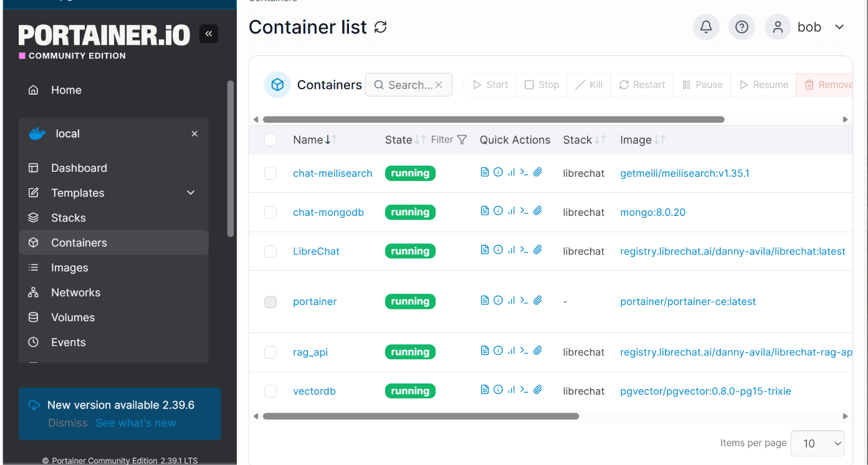Open the Items per page dropdown
This screenshot has width=868, height=465.
[x=817, y=443]
